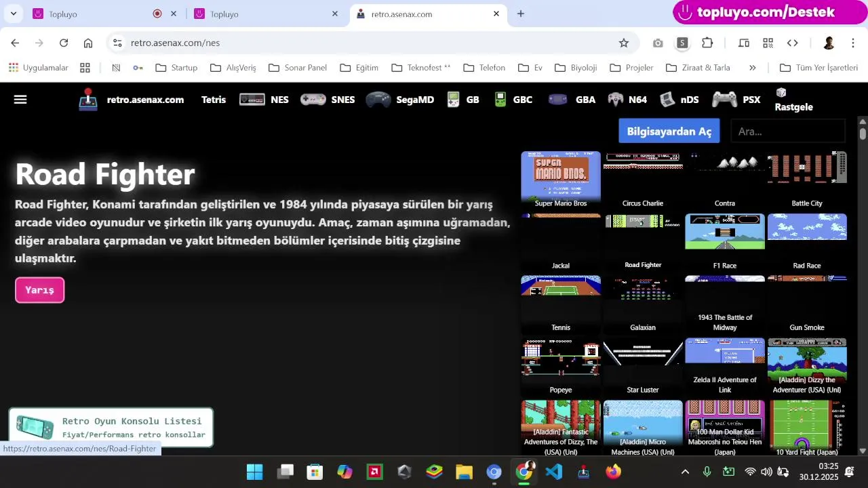This screenshot has height=488, width=868.
Task: Open Retro Oyun Konsolu Listesi banner
Action: (x=111, y=428)
